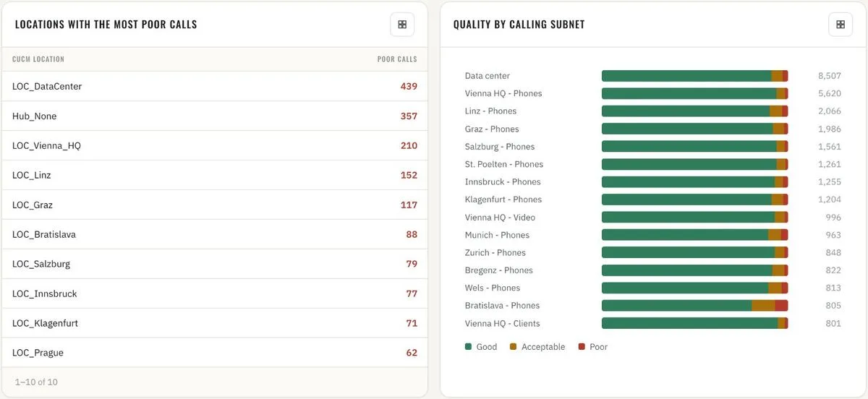Select the LOC_Vienna_HQ row
868x399 pixels.
pyautogui.click(x=215, y=145)
